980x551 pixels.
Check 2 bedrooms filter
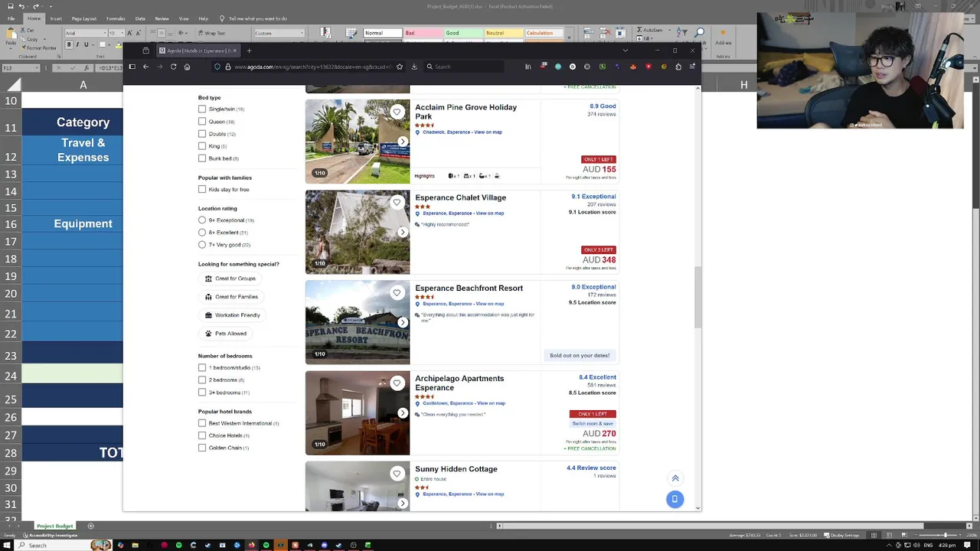coord(202,380)
